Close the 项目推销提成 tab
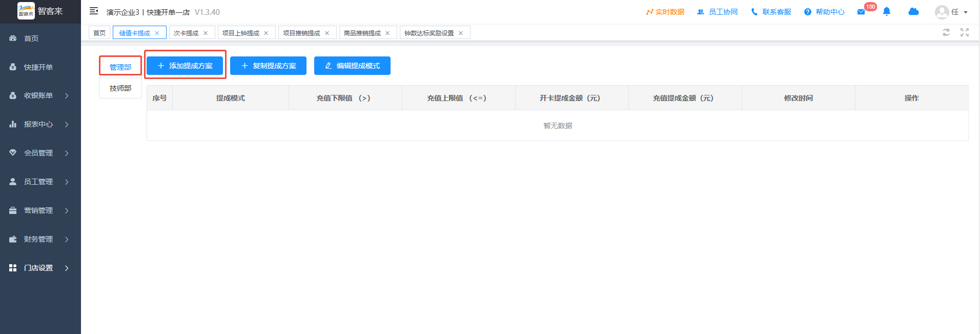The height and width of the screenshot is (334, 980). [x=327, y=33]
